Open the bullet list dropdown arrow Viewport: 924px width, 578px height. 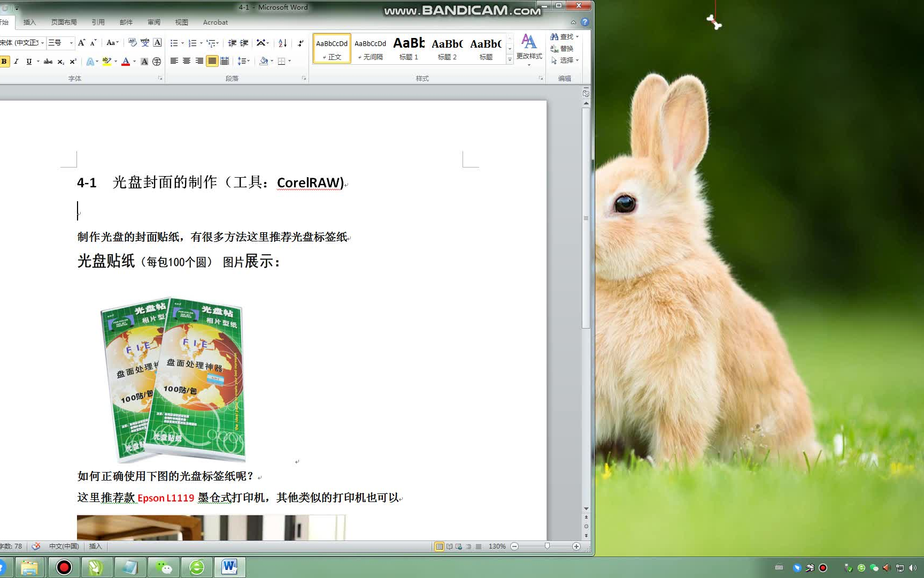[x=182, y=43]
